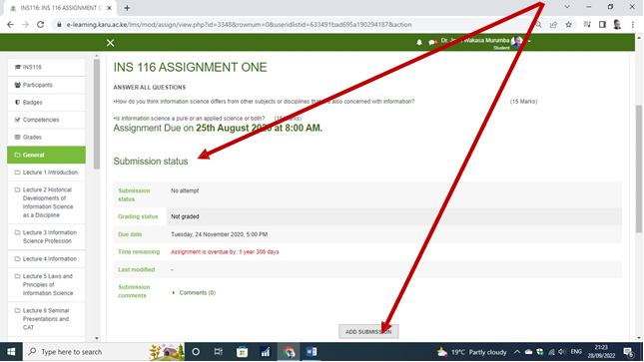Click the browser back arrow

tap(10, 25)
